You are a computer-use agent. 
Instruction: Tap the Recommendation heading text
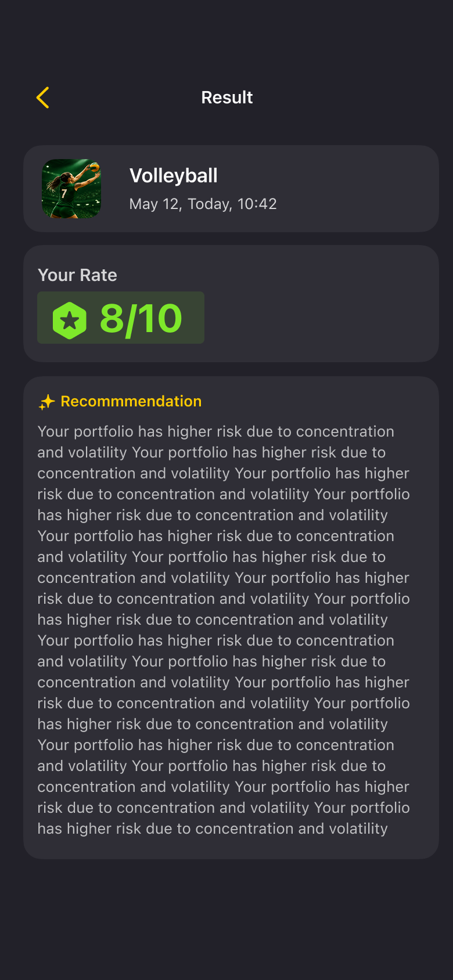[x=131, y=401]
